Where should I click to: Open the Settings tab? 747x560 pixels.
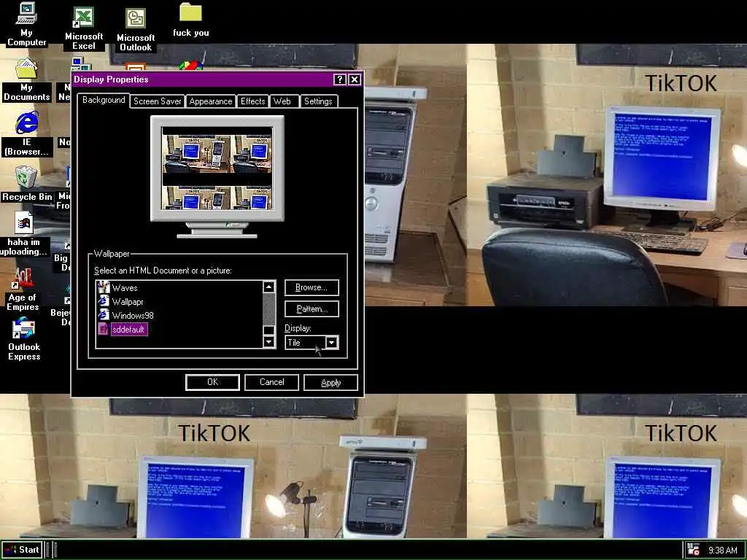(x=318, y=101)
